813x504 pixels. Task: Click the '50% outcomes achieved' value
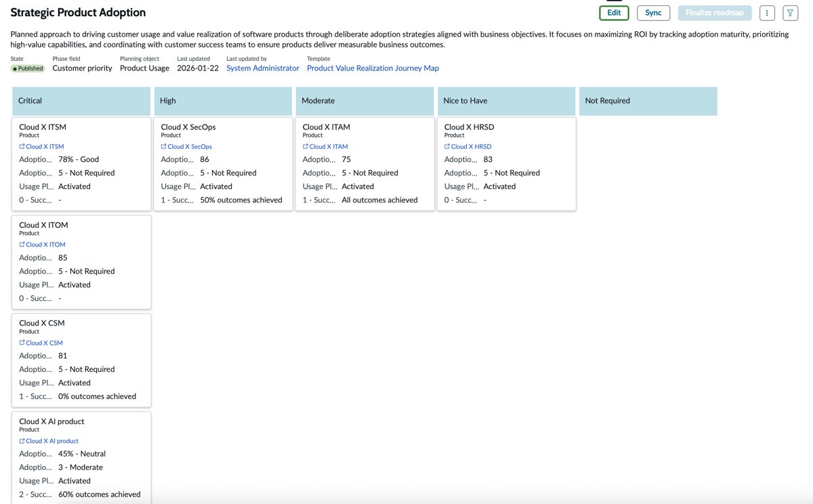pyautogui.click(x=241, y=200)
